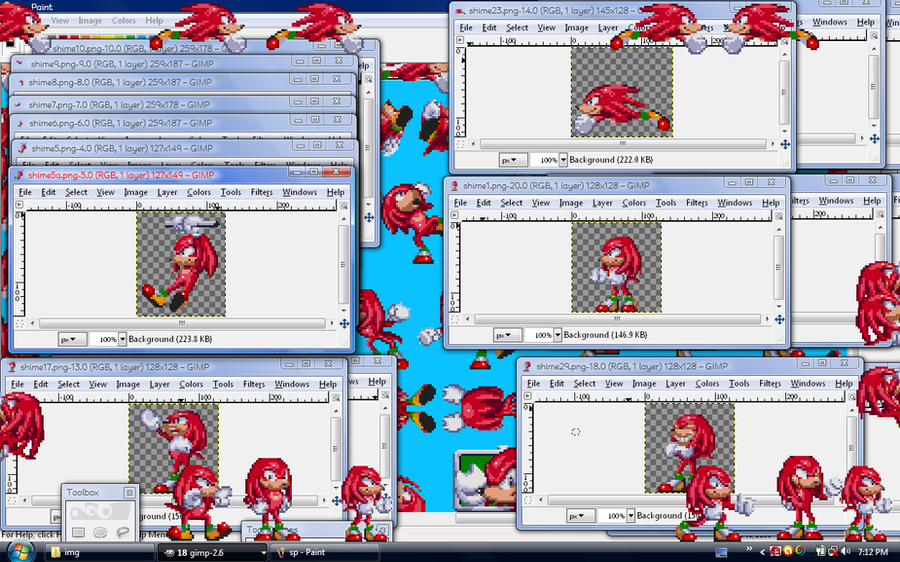Click the colorful swirl tray icon

click(x=800, y=552)
